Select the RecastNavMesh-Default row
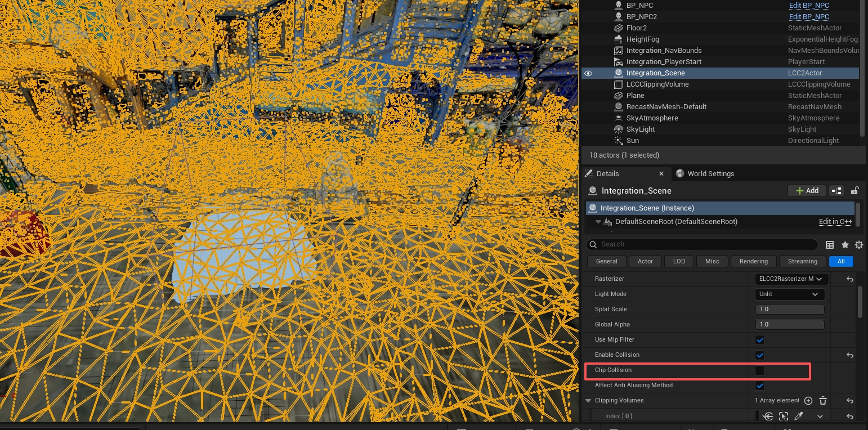Image resolution: width=868 pixels, height=430 pixels. point(720,107)
